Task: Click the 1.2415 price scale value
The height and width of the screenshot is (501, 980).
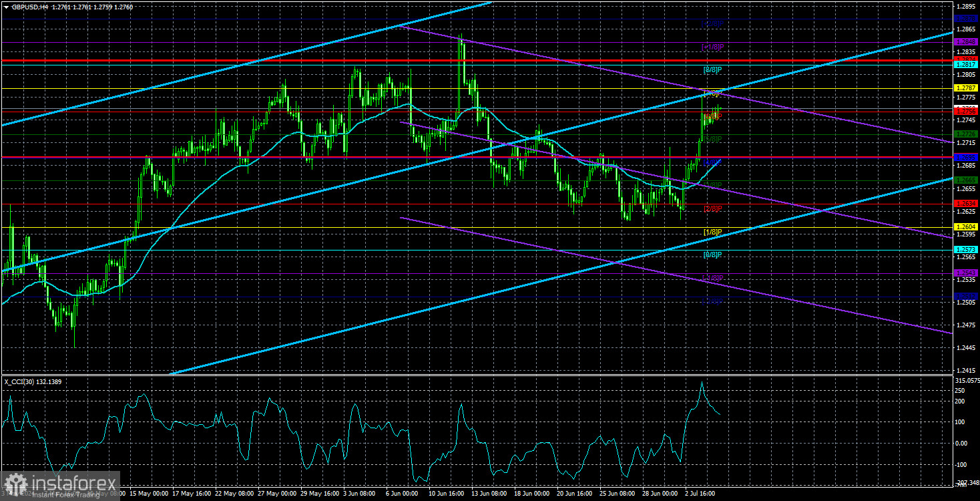Action: point(965,371)
